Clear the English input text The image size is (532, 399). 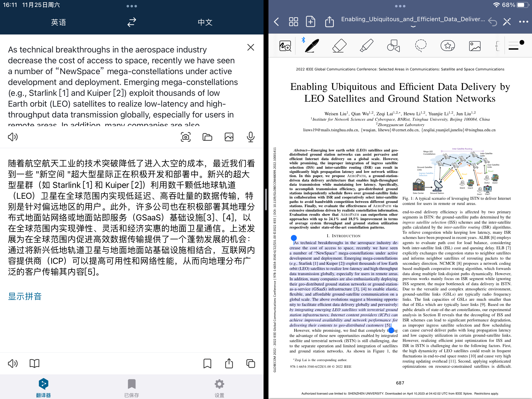(250, 47)
